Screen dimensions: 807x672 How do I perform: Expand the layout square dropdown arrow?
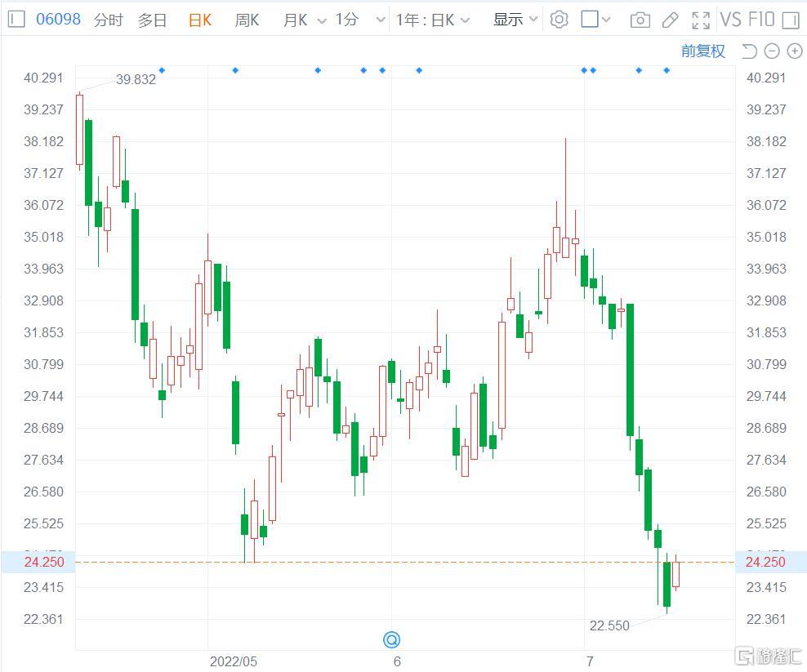pos(606,20)
